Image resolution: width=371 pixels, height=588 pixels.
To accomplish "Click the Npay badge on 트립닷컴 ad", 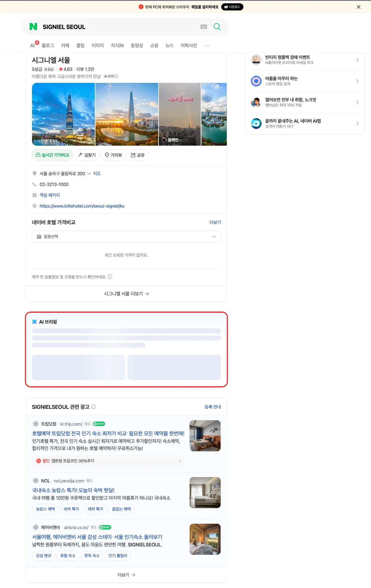I will pyautogui.click(x=99, y=424).
